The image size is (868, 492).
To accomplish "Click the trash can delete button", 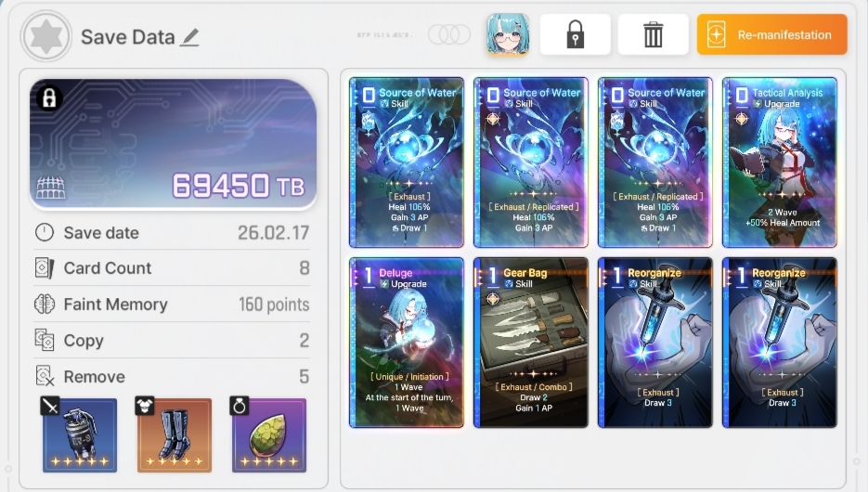I will tap(654, 34).
